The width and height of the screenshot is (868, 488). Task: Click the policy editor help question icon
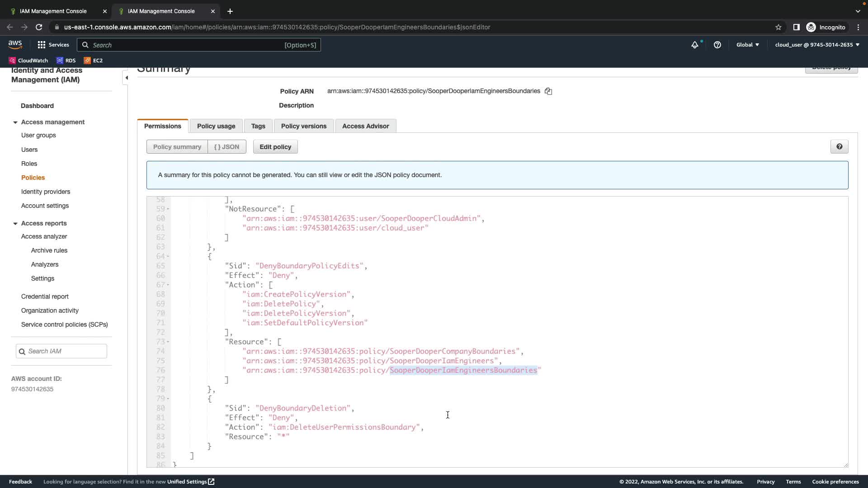coord(839,147)
